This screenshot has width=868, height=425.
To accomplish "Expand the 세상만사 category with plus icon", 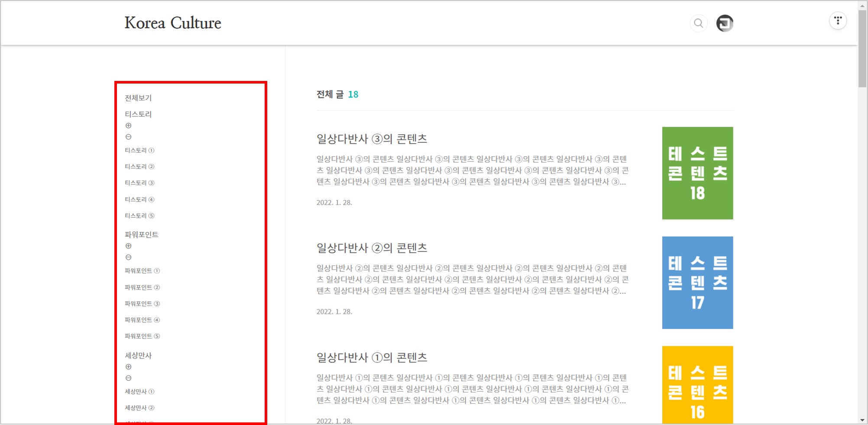I will tap(129, 367).
